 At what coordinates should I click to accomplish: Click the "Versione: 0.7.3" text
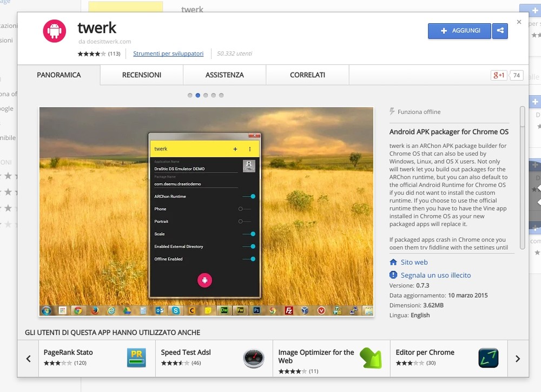pyautogui.click(x=409, y=285)
